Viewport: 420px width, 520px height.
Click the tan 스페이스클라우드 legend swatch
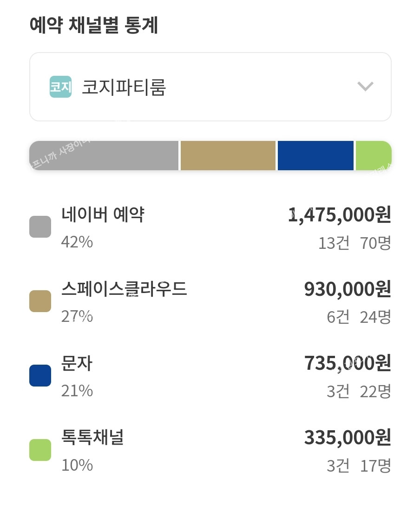point(40,301)
